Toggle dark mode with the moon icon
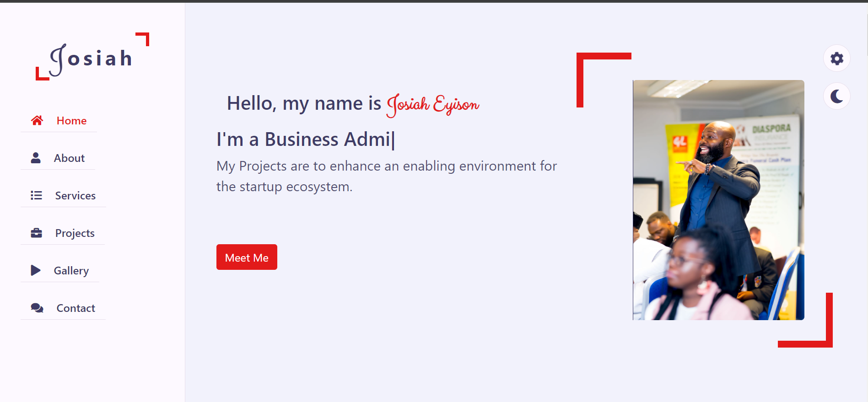 pyautogui.click(x=837, y=96)
